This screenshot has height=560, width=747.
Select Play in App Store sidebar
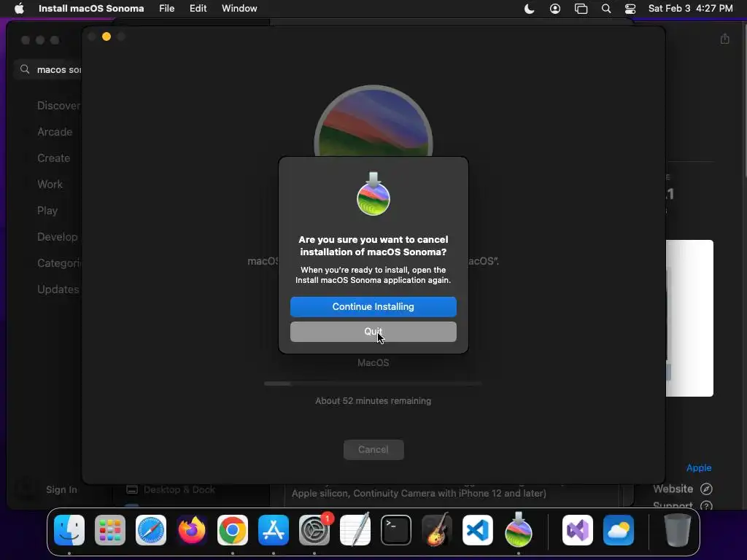[47, 211]
